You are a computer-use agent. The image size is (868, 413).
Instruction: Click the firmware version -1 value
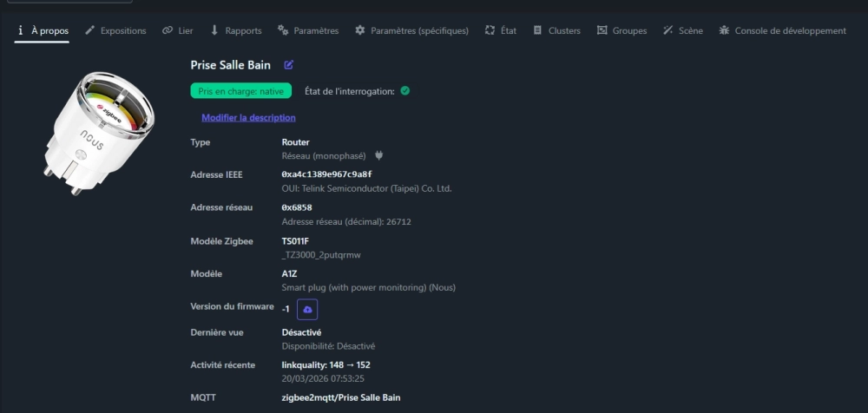click(x=286, y=310)
